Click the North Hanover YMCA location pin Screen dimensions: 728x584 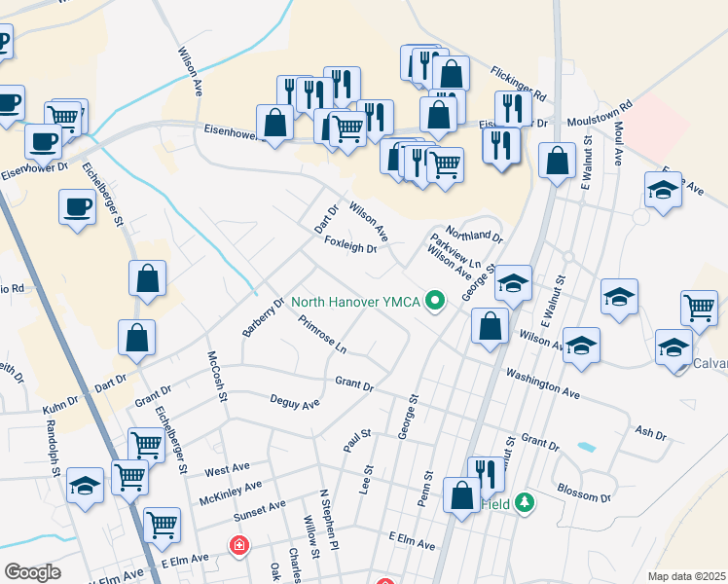pos(436,303)
